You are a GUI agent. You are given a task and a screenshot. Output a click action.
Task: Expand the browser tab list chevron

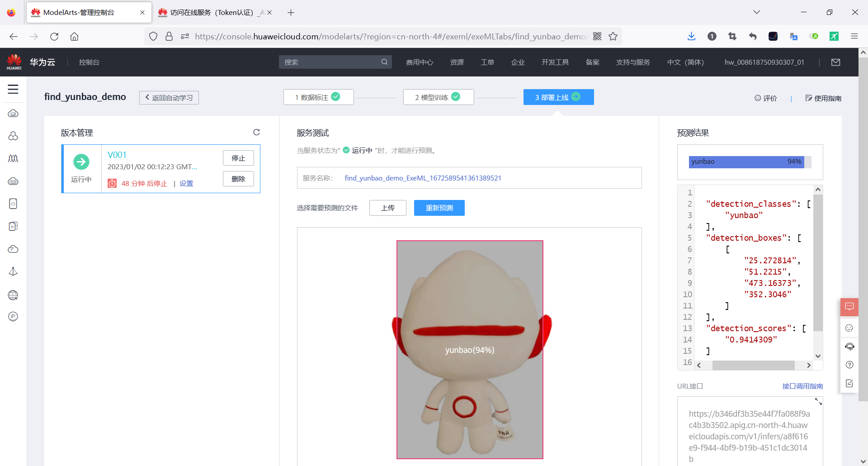(756, 12)
